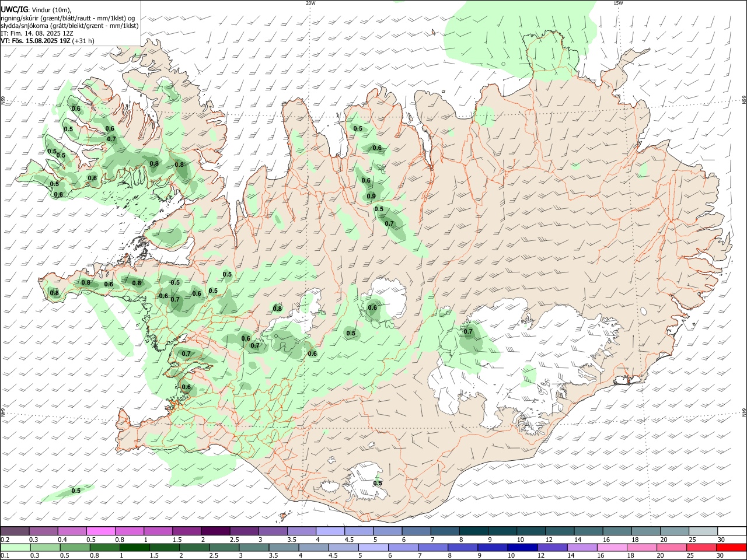Click the '4.5' label in upper legend row

[x=349, y=540]
